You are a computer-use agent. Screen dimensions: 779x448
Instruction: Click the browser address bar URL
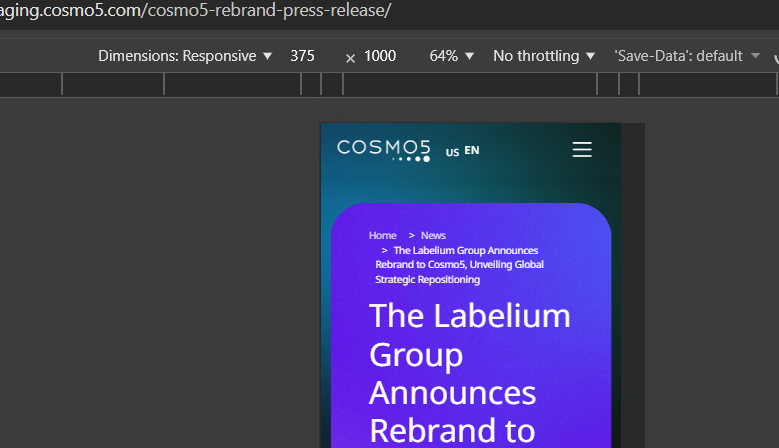pos(196,10)
